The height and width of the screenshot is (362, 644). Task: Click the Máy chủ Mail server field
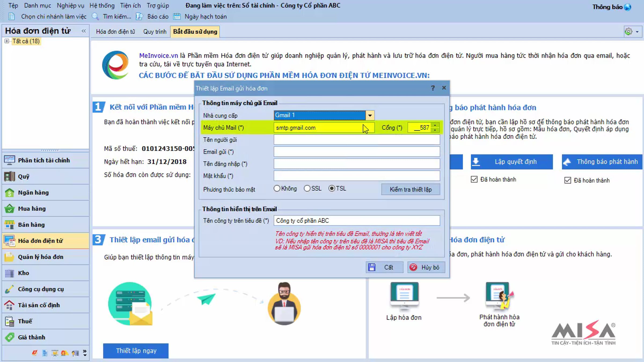point(324,128)
